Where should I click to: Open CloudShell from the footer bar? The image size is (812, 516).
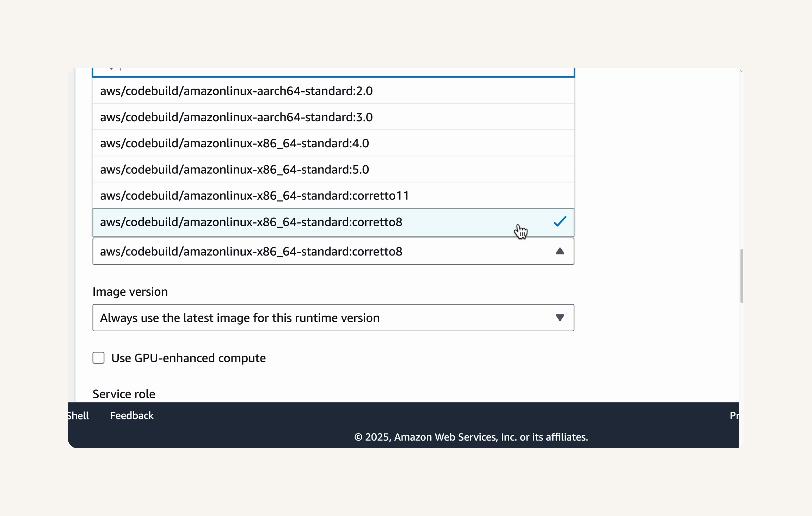(78, 416)
